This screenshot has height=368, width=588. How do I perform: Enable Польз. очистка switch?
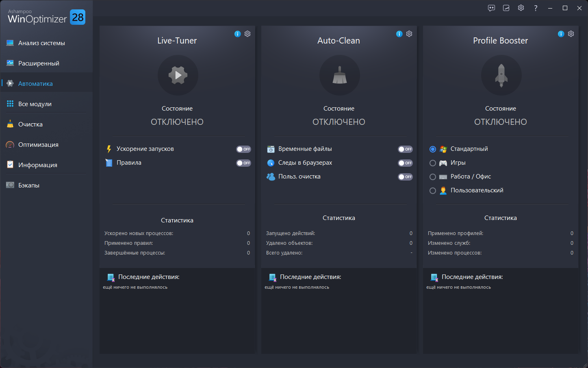click(x=406, y=177)
